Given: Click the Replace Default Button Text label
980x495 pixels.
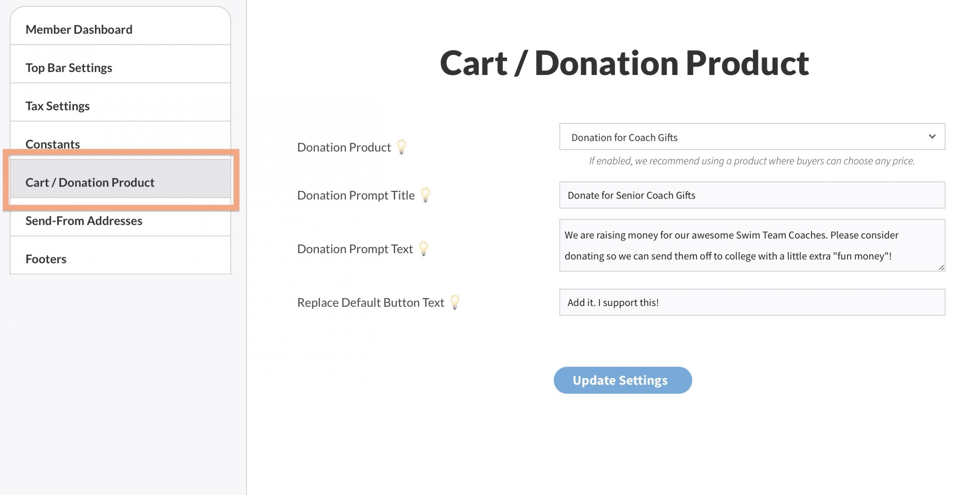Looking at the screenshot, I should point(371,303).
